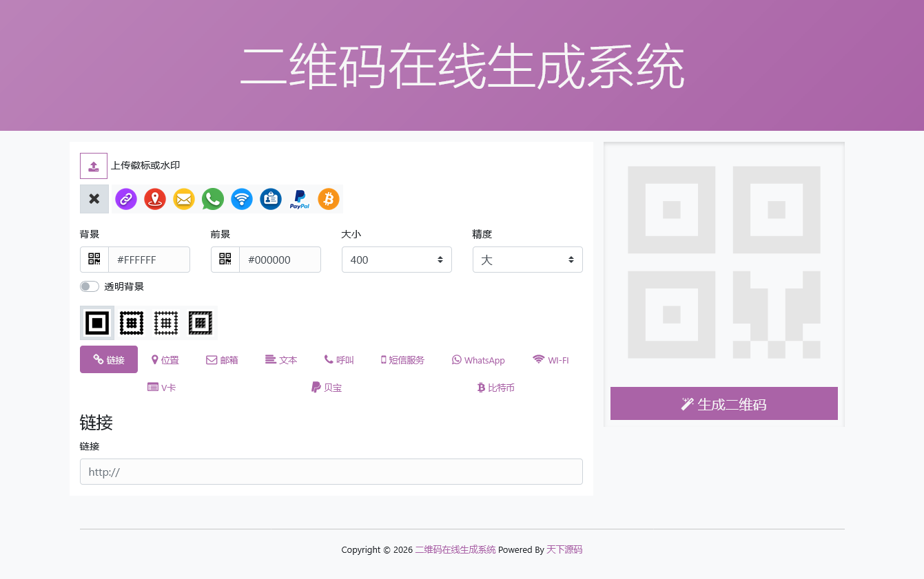Choose the blue contact card logo

click(x=271, y=199)
